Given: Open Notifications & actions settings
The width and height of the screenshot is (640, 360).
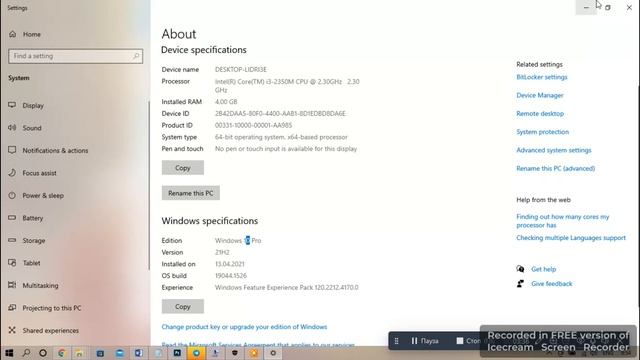Looking at the screenshot, I should tap(55, 150).
